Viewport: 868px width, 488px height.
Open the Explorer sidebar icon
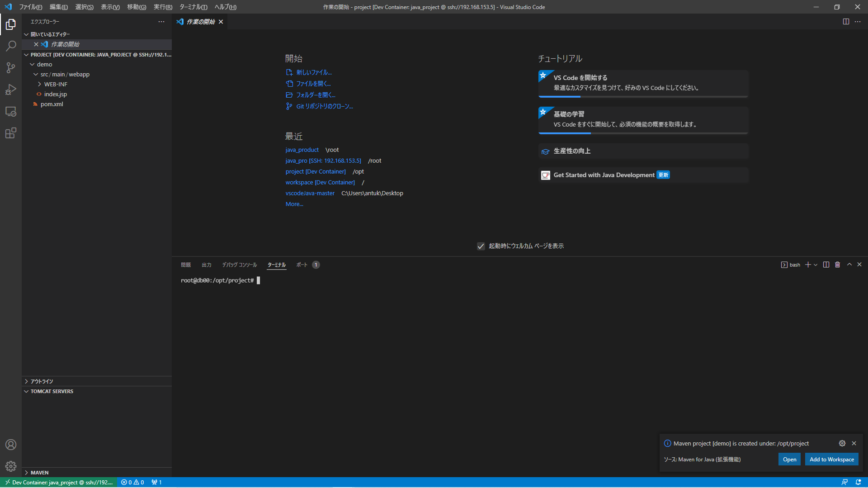point(10,24)
